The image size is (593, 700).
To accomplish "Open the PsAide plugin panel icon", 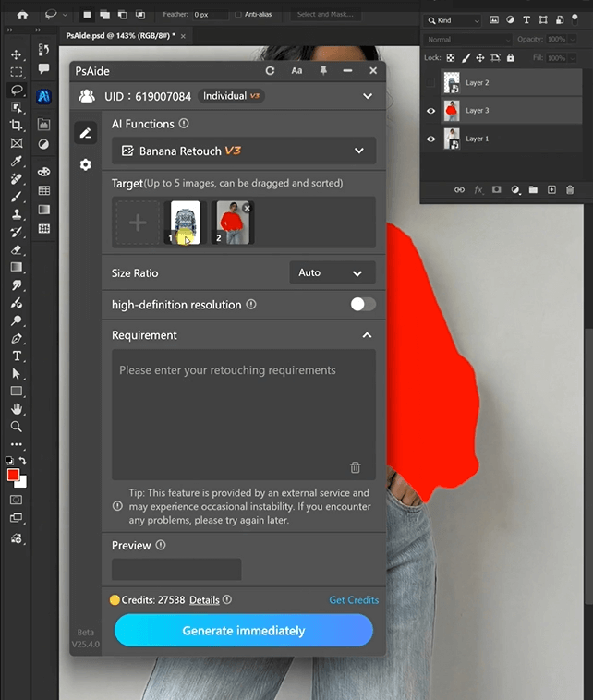I will [43, 96].
